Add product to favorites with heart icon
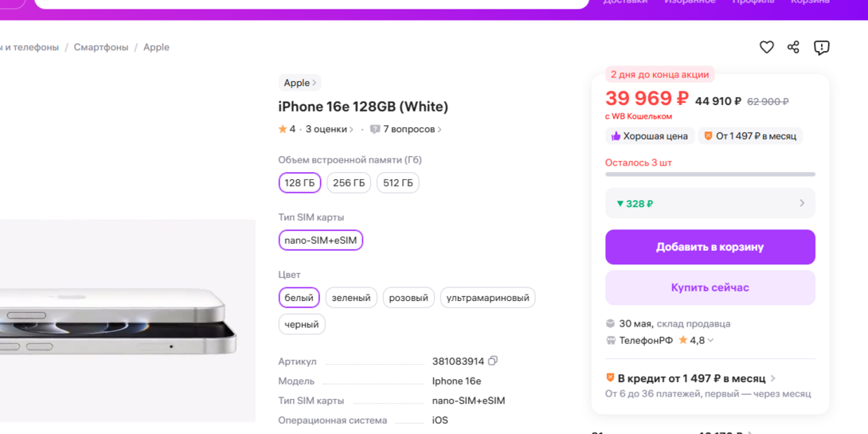This screenshot has height=434, width=868. (766, 48)
